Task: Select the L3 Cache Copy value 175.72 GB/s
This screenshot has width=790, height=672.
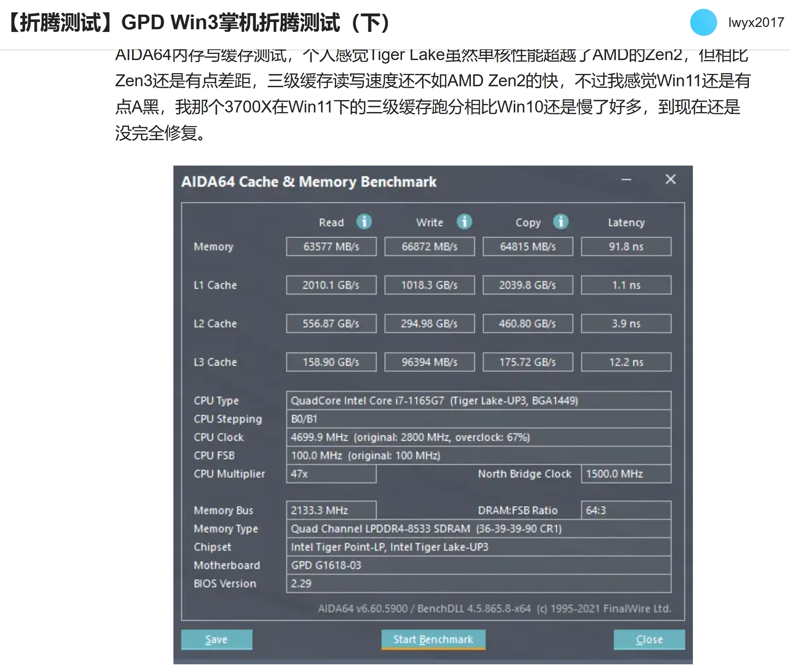Action: coord(528,362)
